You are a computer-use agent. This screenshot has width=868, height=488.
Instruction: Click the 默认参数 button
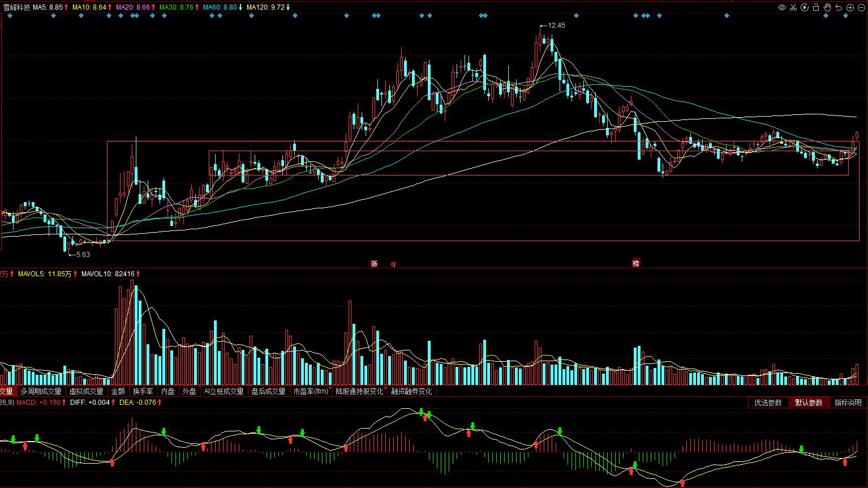click(809, 403)
